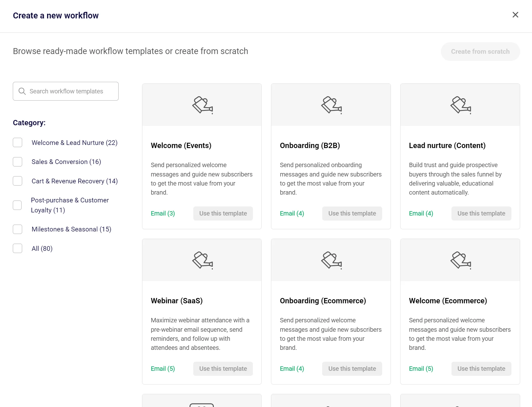Click the watering can icon on Onboarding (B2B)

[331, 105]
